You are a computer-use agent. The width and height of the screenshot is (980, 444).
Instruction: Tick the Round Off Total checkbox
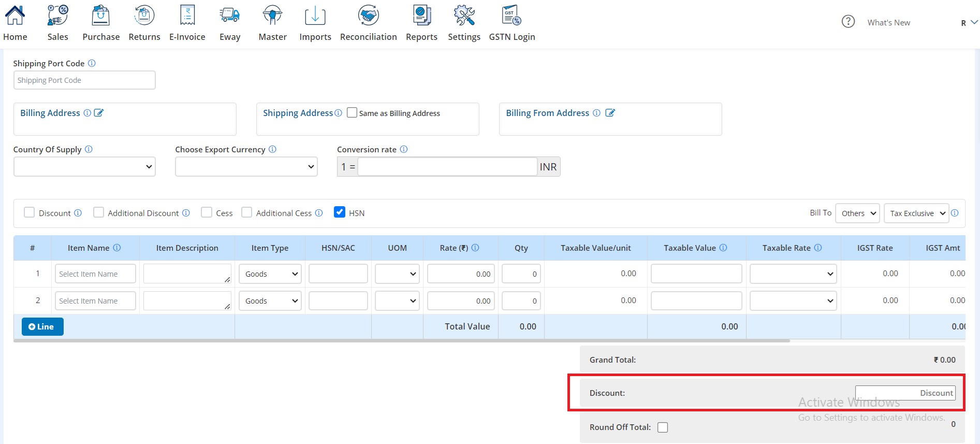(663, 427)
